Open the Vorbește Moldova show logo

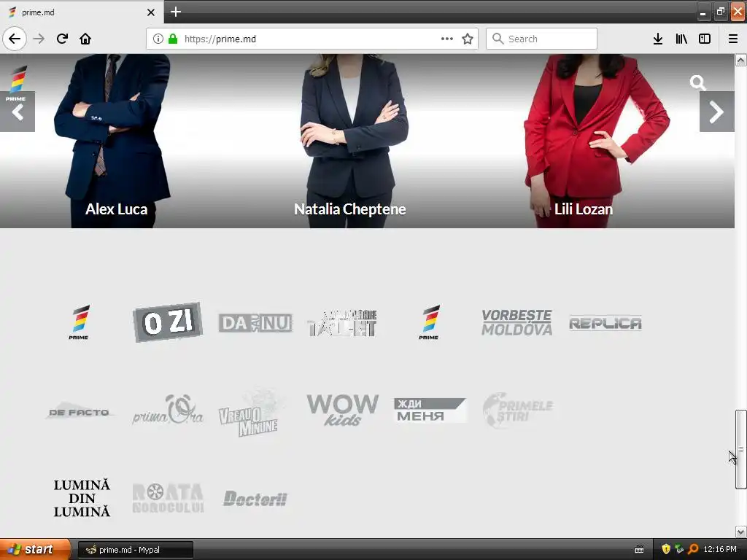click(517, 323)
